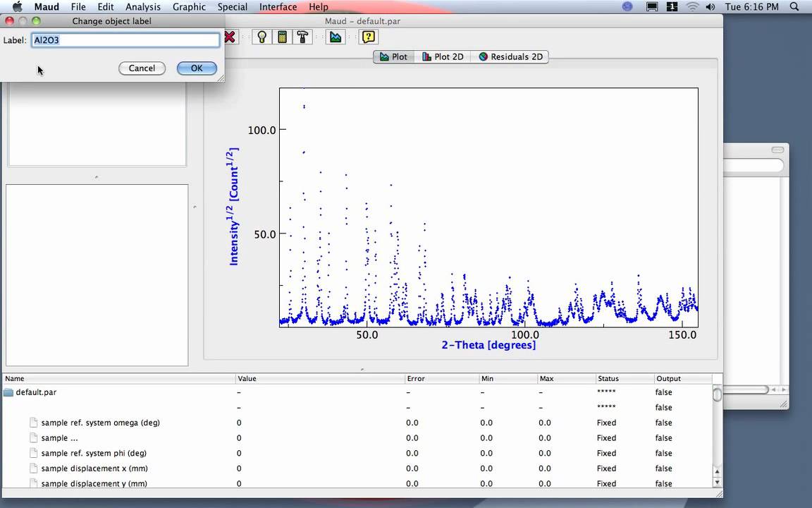The image size is (812, 508).
Task: Click file icon beside sample ref. system omega
Action: coord(34,423)
